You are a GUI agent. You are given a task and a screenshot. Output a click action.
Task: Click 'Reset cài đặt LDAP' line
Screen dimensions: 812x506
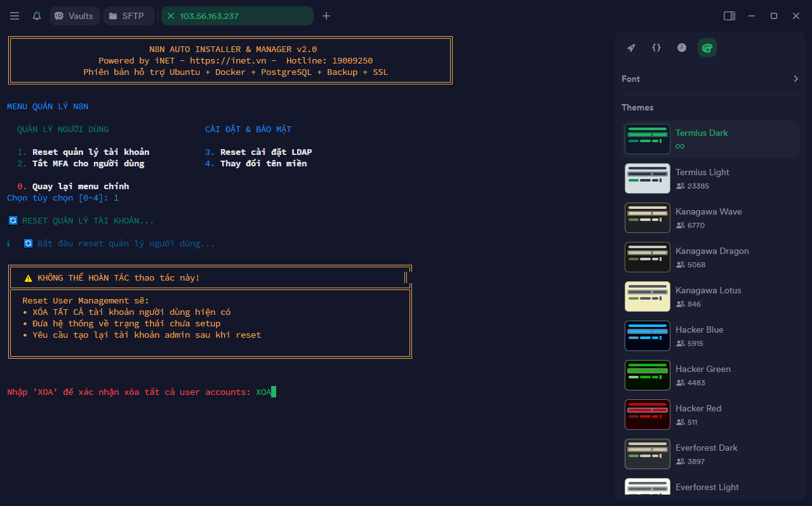click(x=266, y=152)
